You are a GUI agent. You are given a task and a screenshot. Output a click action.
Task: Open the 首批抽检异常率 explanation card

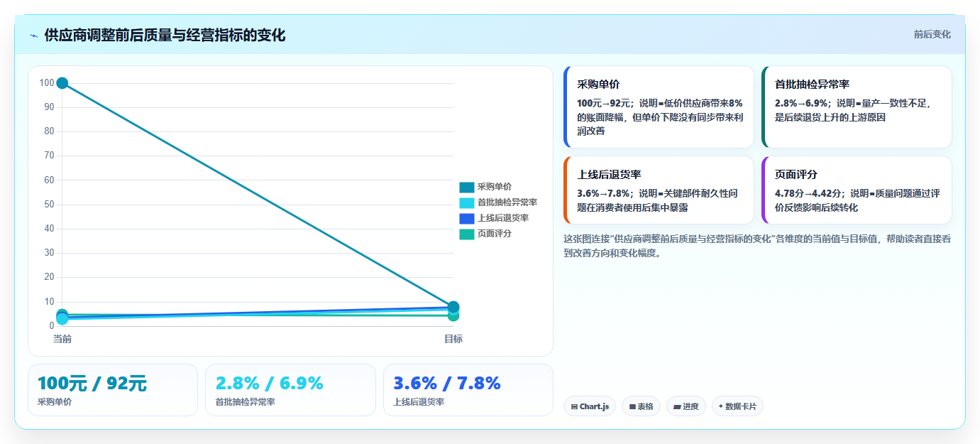[857, 107]
